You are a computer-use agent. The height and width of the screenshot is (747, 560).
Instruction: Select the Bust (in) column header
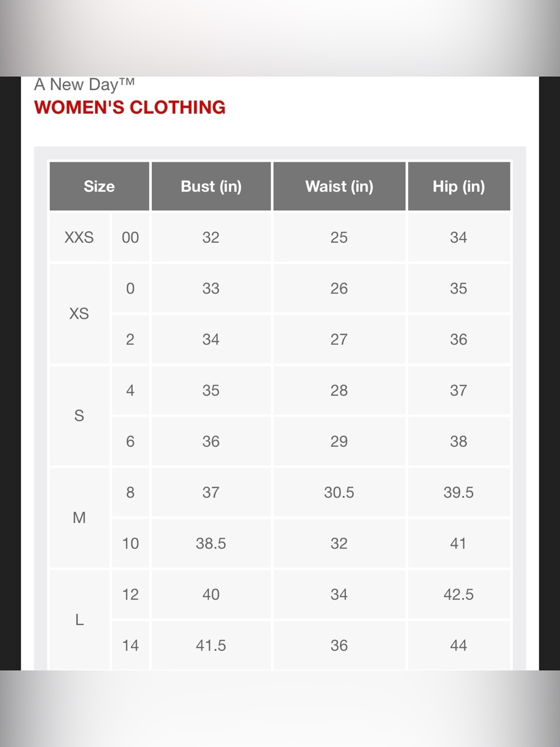211,186
